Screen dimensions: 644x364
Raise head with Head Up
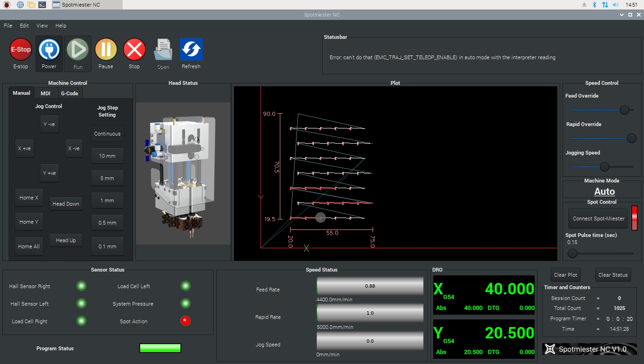[x=66, y=240]
